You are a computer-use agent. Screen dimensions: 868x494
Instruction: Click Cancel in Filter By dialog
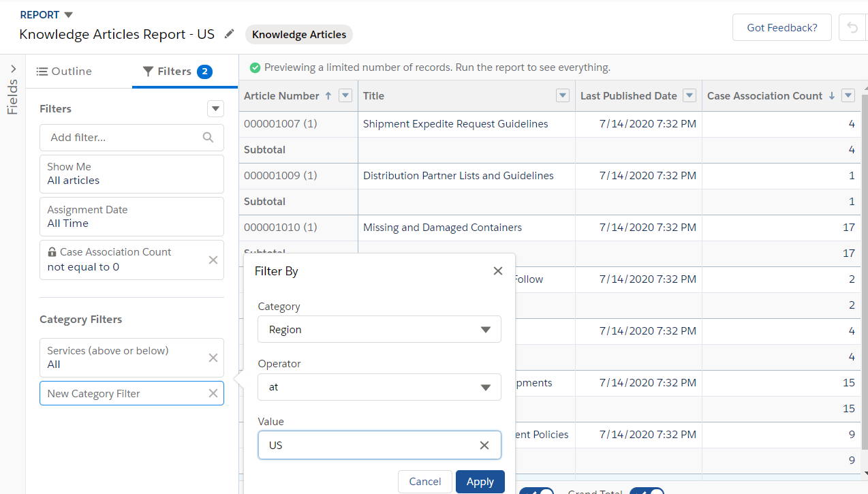(x=424, y=482)
